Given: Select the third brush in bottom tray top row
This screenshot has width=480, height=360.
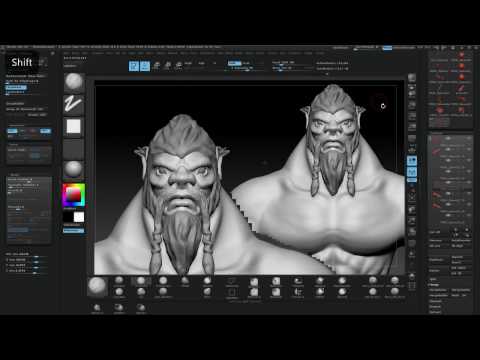Looking at the screenshot, I should click(163, 281).
